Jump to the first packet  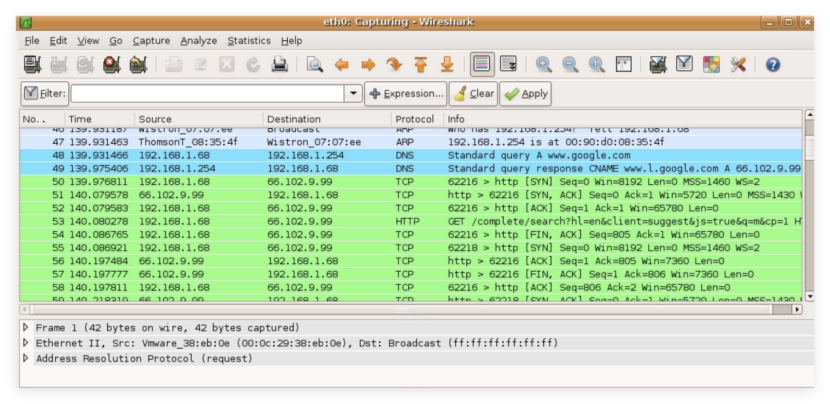[421, 65]
